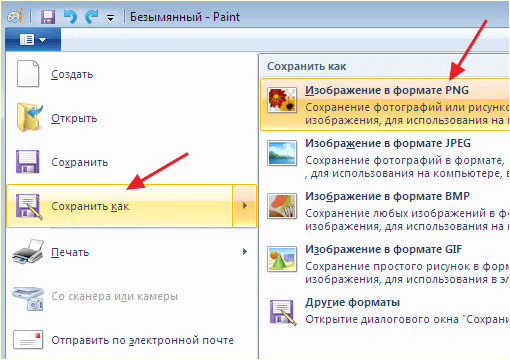
Task: Choose Открыть from the file menu
Action: click(x=74, y=118)
